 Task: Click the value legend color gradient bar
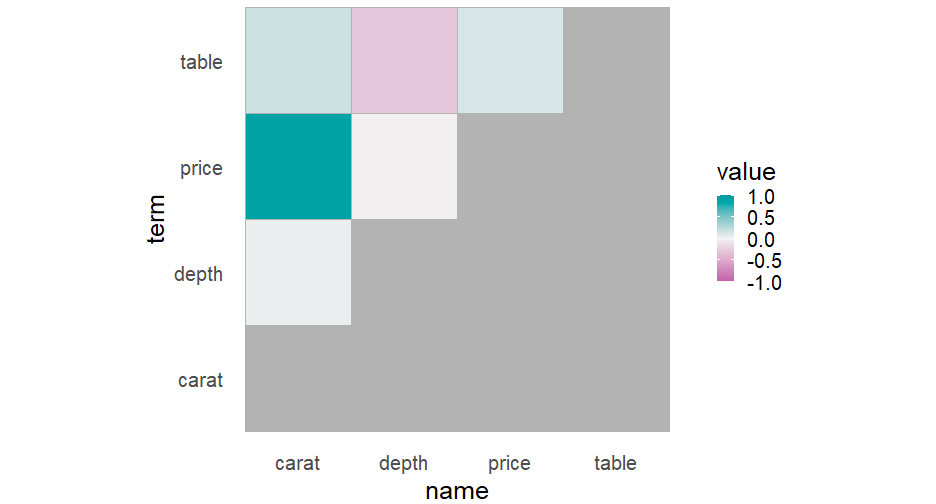click(x=725, y=239)
